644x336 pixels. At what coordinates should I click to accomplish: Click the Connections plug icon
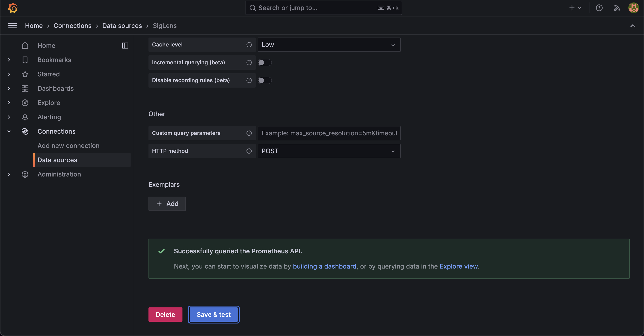point(25,131)
